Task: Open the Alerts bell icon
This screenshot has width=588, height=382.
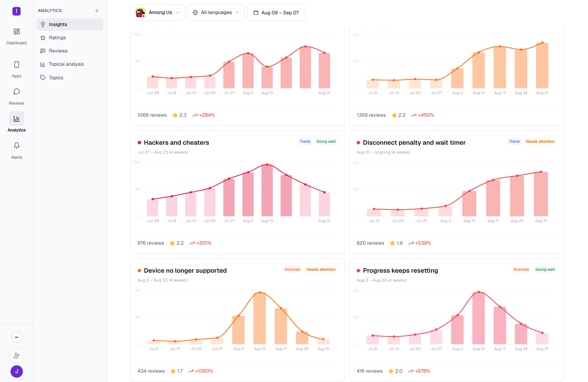Action: coord(17,145)
